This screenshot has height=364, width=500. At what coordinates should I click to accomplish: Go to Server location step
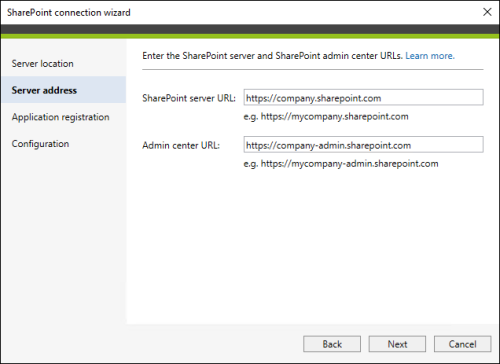coord(42,63)
